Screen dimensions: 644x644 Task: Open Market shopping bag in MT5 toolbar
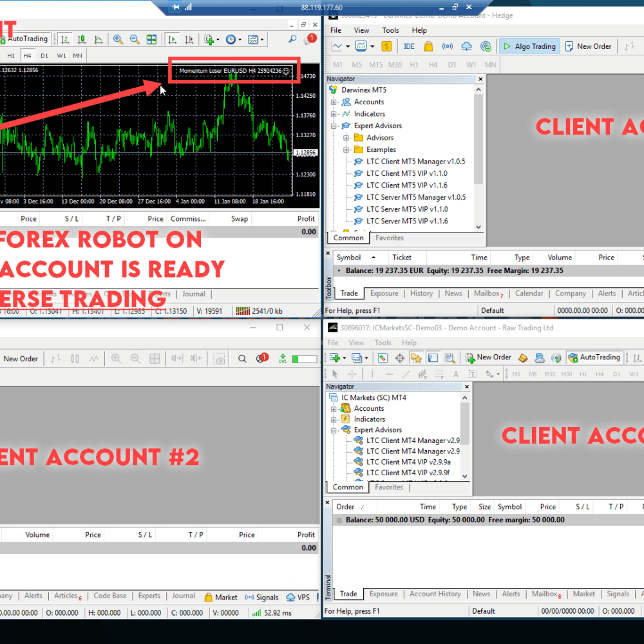click(x=428, y=46)
